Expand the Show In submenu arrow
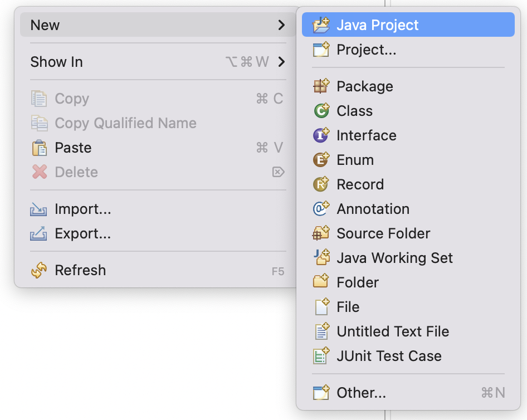Viewport: 527px width, 420px height. click(282, 61)
